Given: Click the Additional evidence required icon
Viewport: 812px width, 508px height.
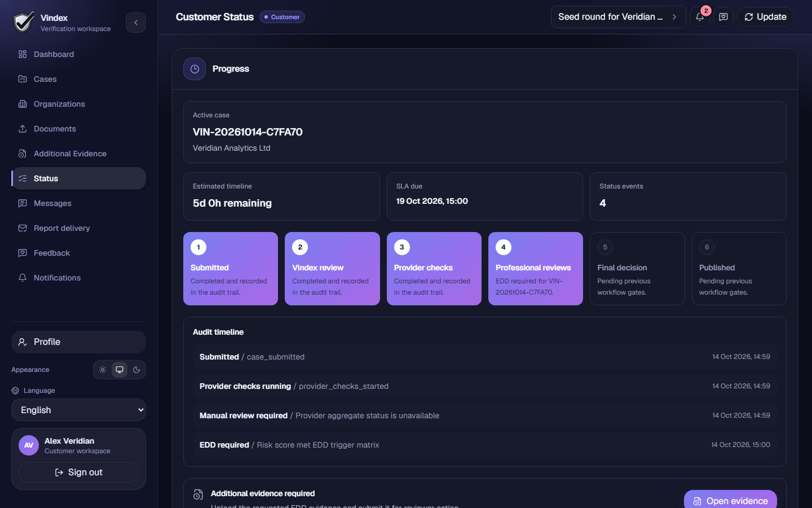Looking at the screenshot, I should pyautogui.click(x=198, y=494).
